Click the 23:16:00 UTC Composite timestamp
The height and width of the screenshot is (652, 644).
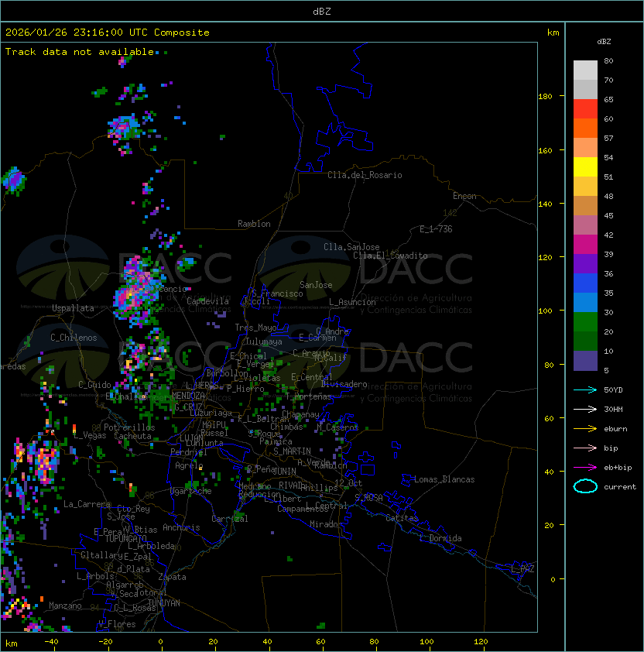108,32
